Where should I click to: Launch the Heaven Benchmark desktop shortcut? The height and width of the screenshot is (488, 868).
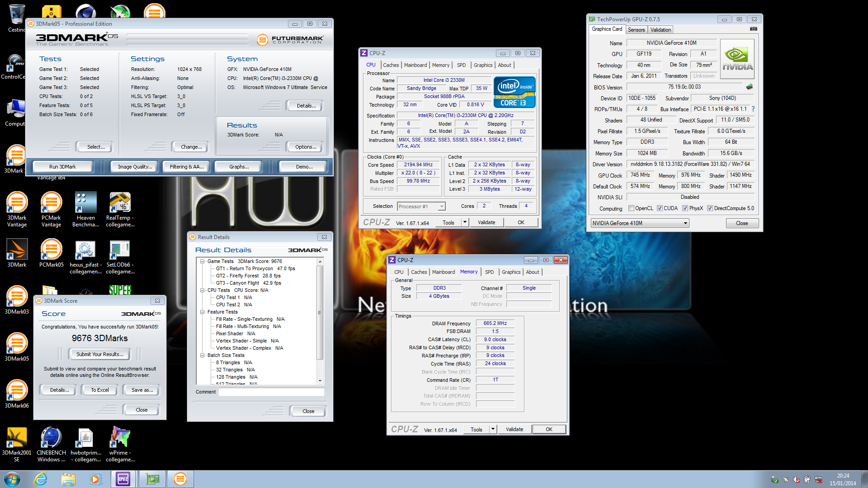(85, 209)
